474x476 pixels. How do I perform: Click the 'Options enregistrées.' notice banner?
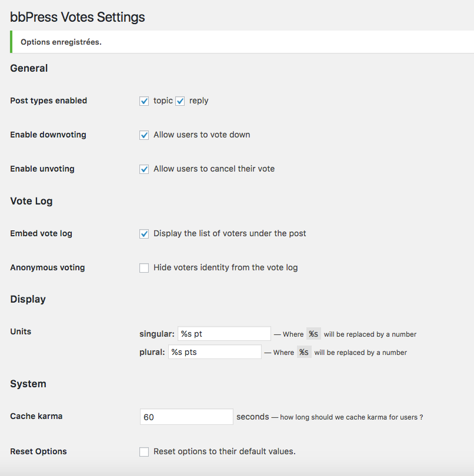coord(61,42)
